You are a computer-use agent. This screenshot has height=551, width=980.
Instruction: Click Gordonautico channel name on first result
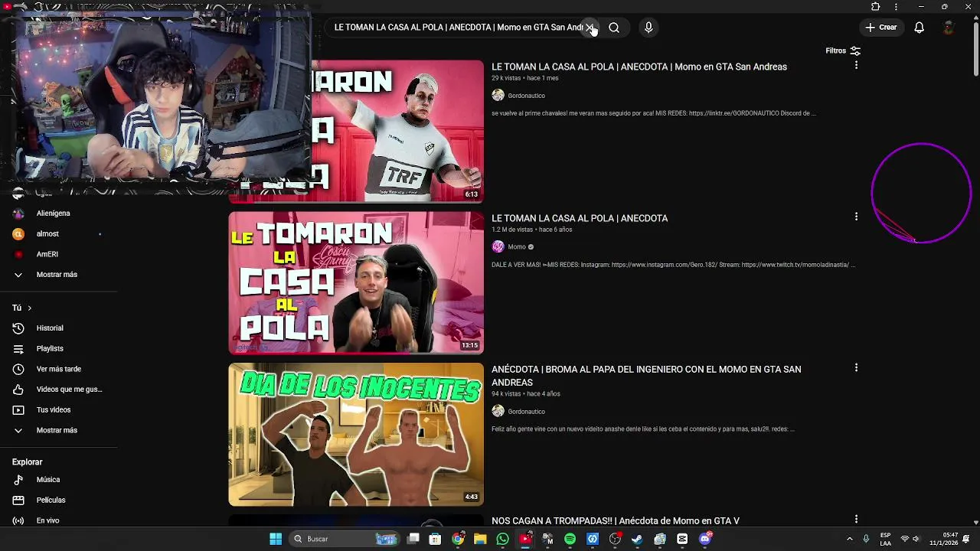pyautogui.click(x=527, y=96)
